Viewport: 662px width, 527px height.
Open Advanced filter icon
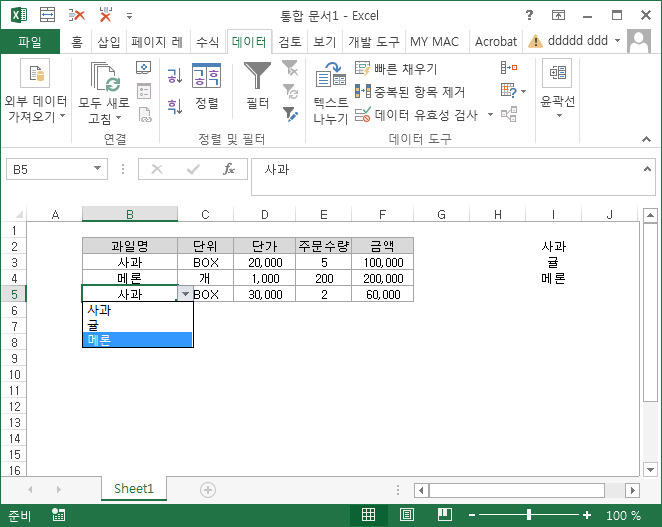[x=290, y=114]
